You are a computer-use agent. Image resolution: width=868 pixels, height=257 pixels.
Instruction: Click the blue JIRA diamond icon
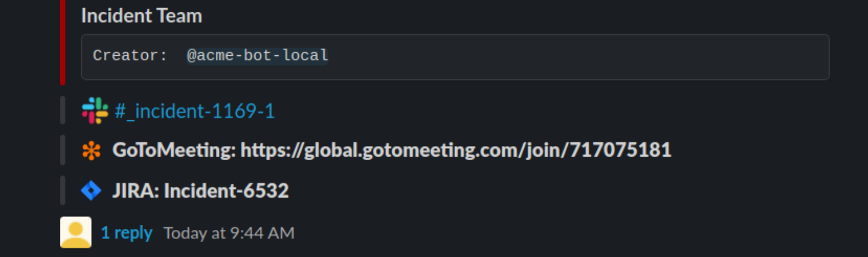(91, 191)
